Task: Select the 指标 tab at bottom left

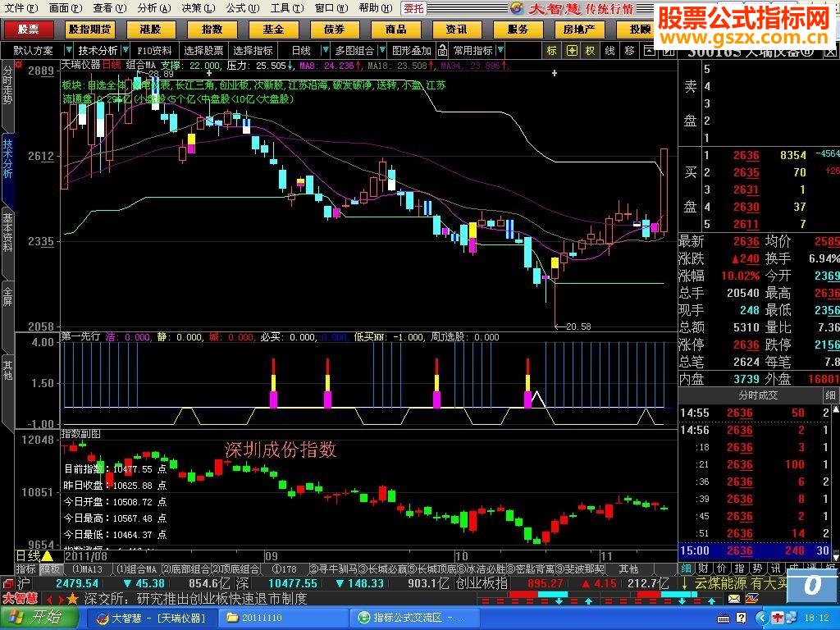Action: tap(25, 569)
